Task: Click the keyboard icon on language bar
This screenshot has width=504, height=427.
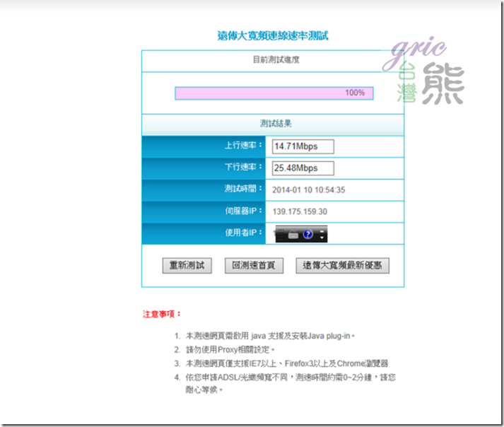Action: pyautogui.click(x=293, y=235)
